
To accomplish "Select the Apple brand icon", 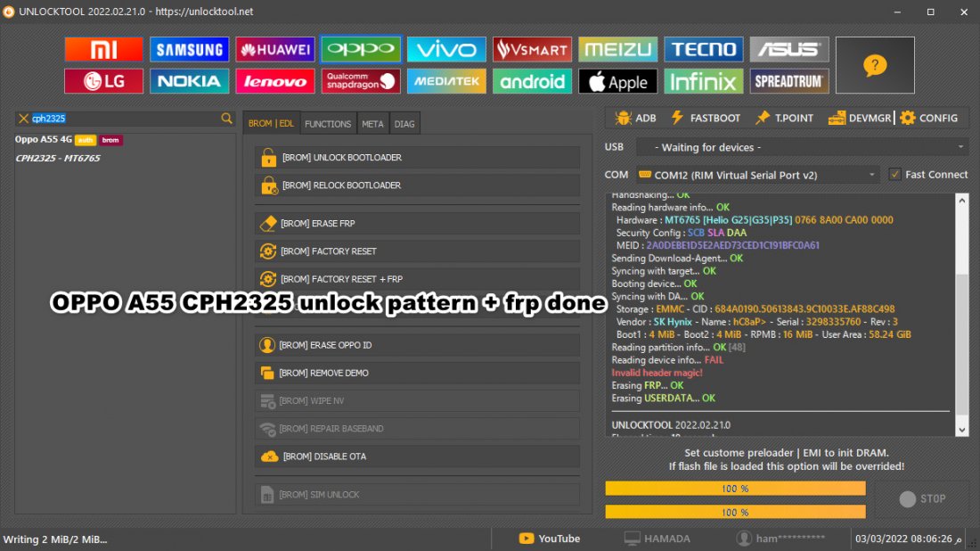I will tap(617, 81).
